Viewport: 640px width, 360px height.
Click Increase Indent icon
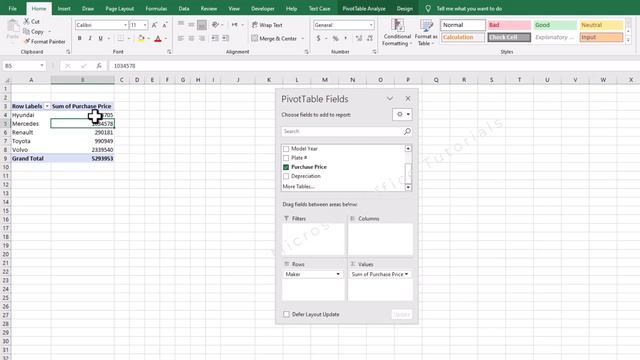point(225,38)
